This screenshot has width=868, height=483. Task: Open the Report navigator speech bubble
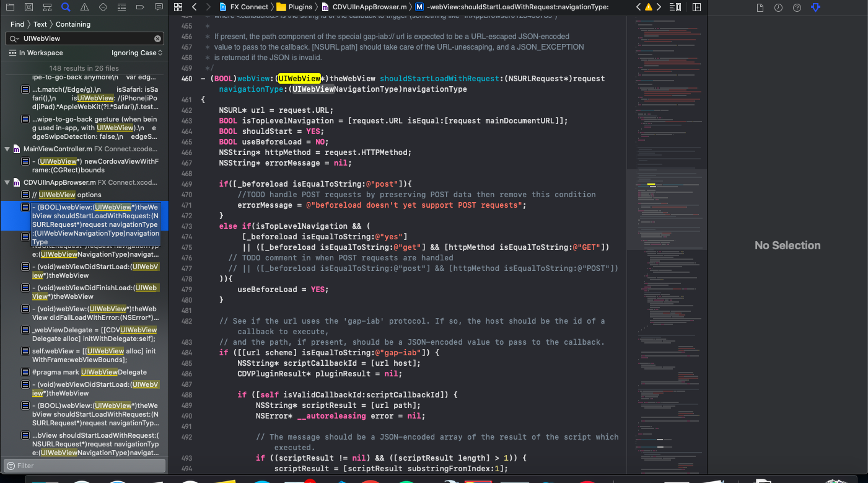coord(159,7)
